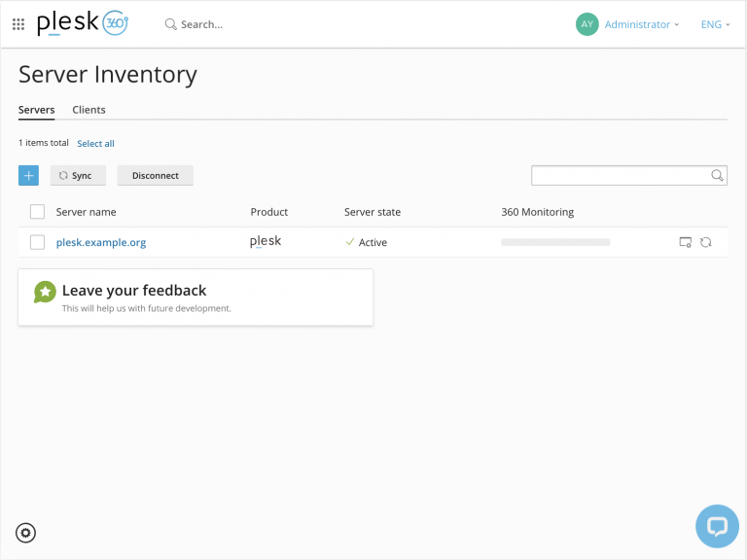Click 'This will help us' feedback text

click(x=147, y=308)
